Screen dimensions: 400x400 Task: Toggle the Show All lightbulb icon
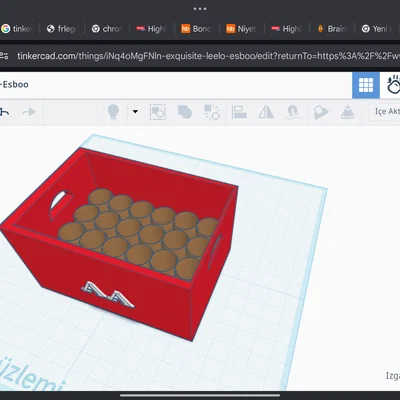113,112
